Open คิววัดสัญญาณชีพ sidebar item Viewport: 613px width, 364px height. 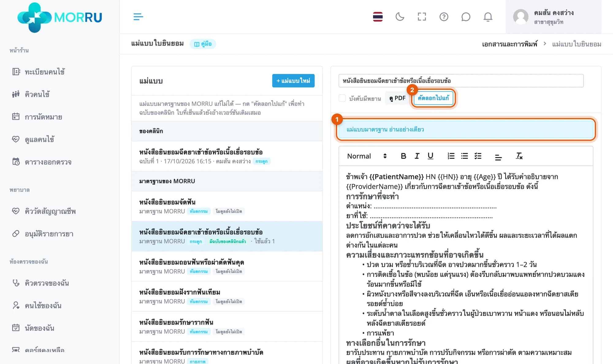44,211
